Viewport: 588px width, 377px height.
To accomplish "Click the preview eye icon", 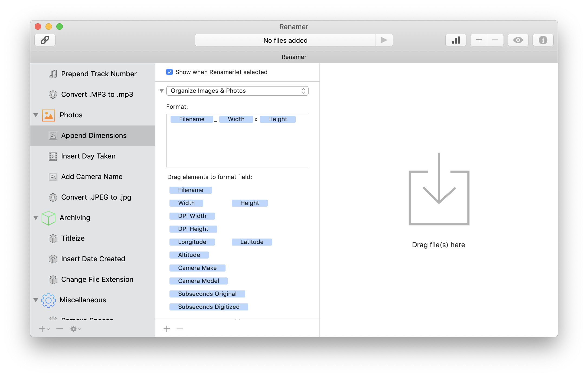I will coord(518,40).
